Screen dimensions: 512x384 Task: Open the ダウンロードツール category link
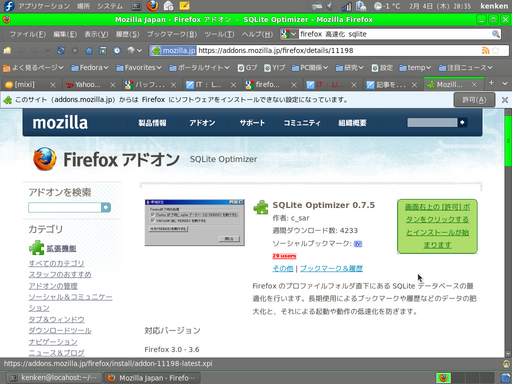click(x=60, y=331)
